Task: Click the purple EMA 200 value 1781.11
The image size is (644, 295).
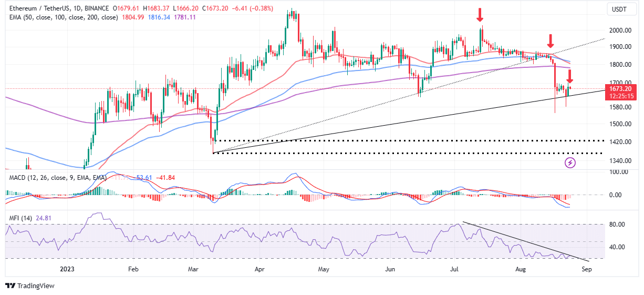Action: [185, 17]
